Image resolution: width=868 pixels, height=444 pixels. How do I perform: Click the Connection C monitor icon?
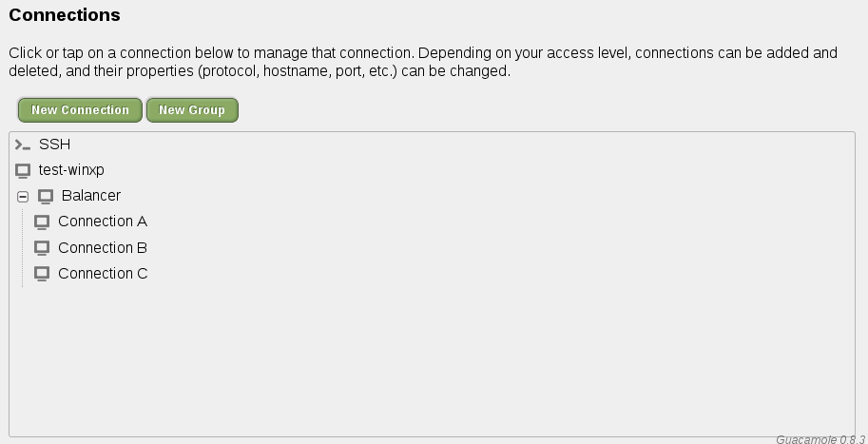(x=42, y=274)
